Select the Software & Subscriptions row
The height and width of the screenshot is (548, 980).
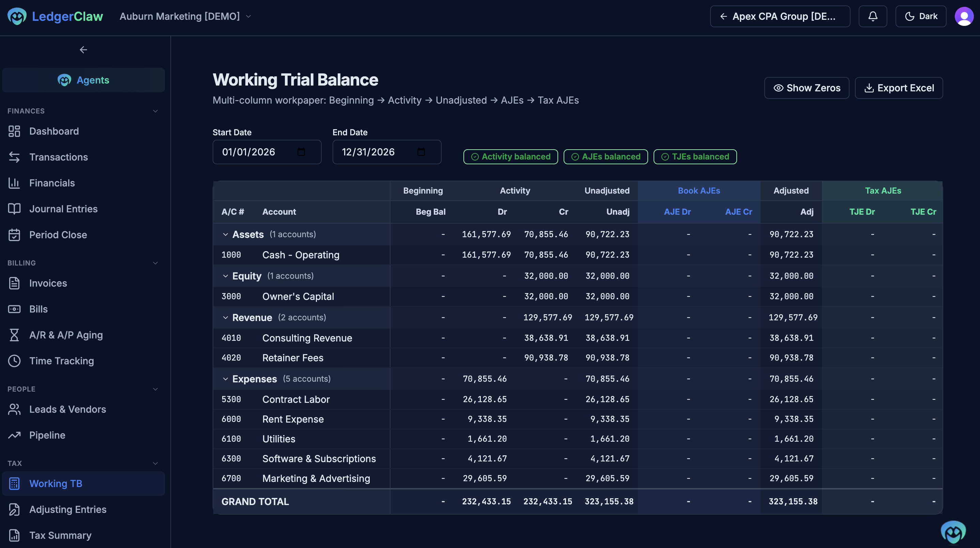coord(578,459)
